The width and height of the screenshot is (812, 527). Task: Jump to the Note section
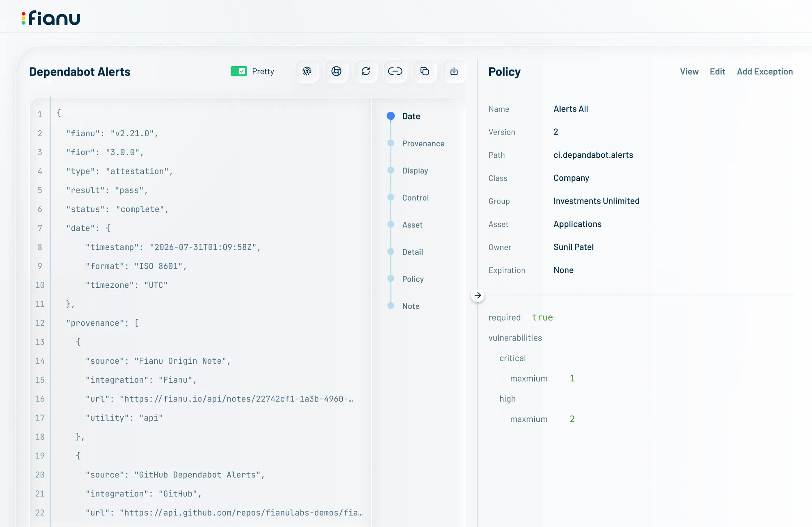tap(410, 306)
